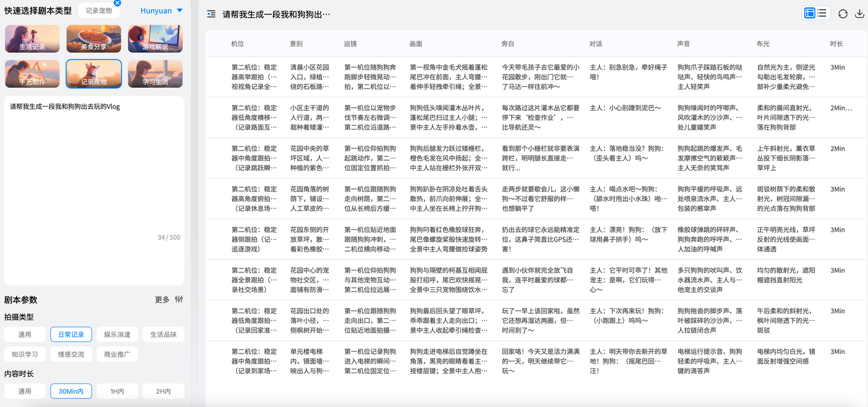868x407 pixels.
Task: Set content duration to 1H内
Action: 118,391
